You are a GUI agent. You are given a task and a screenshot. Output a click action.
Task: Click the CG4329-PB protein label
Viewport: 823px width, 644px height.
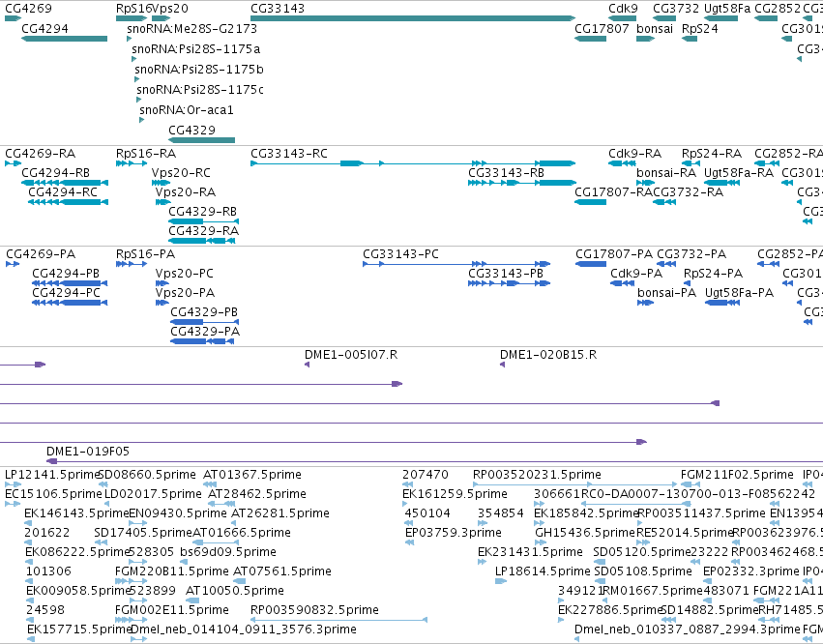click(204, 312)
